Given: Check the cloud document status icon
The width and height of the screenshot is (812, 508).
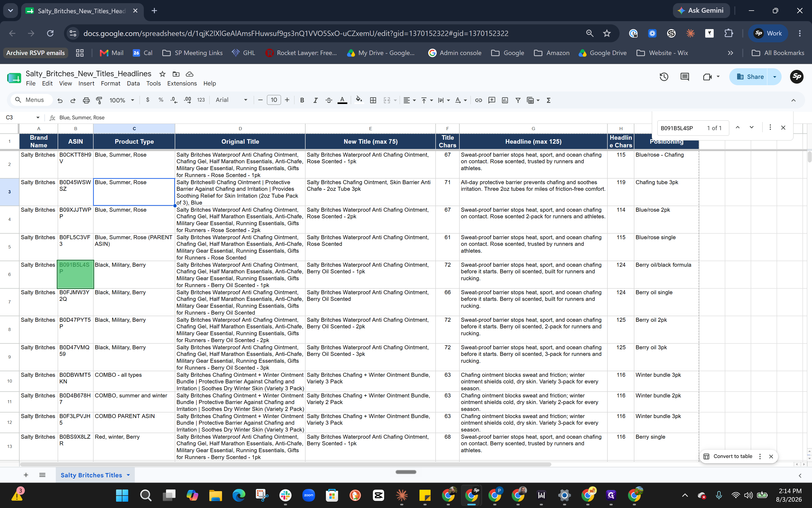Looking at the screenshot, I should tap(190, 74).
